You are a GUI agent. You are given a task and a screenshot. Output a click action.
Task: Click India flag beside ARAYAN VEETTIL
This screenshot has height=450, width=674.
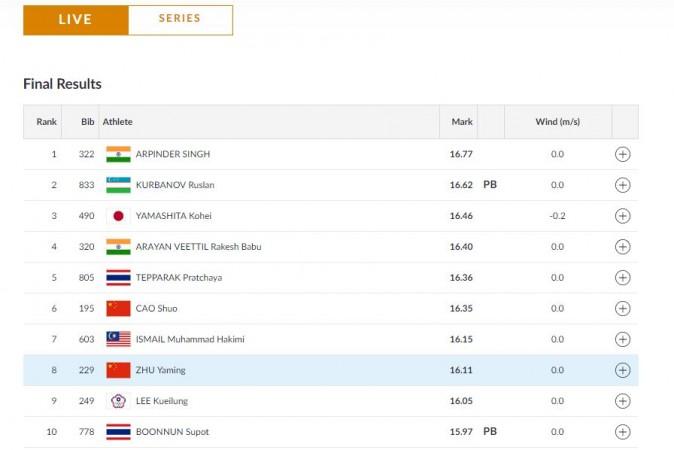tap(118, 247)
